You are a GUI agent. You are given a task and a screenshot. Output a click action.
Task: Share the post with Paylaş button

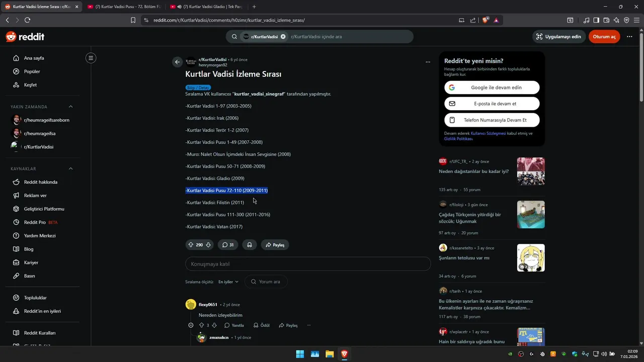click(275, 245)
